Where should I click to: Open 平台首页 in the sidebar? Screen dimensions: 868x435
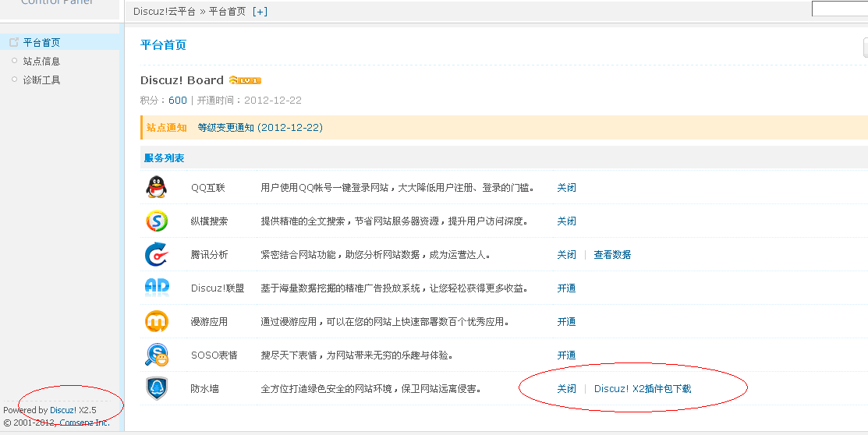tap(41, 43)
